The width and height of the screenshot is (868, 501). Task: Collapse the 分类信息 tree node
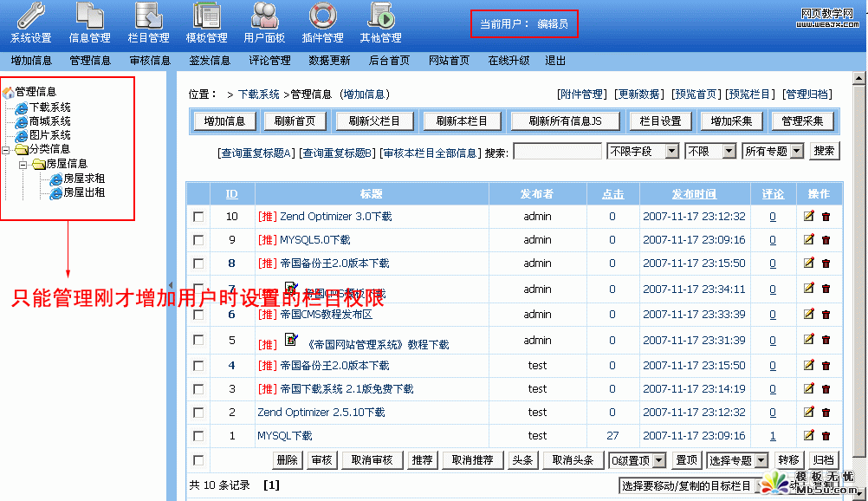point(7,149)
